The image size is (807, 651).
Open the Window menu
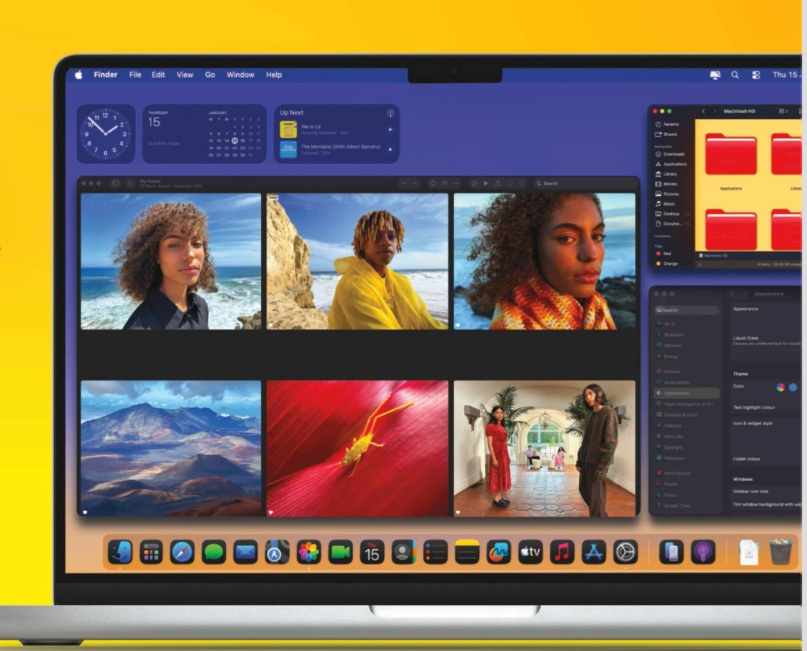(240, 75)
